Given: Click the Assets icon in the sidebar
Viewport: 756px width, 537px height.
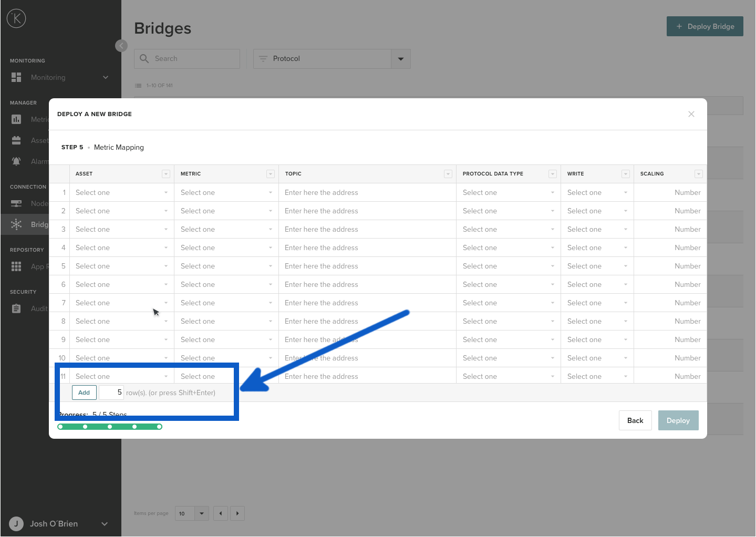Looking at the screenshot, I should pyautogui.click(x=16, y=140).
